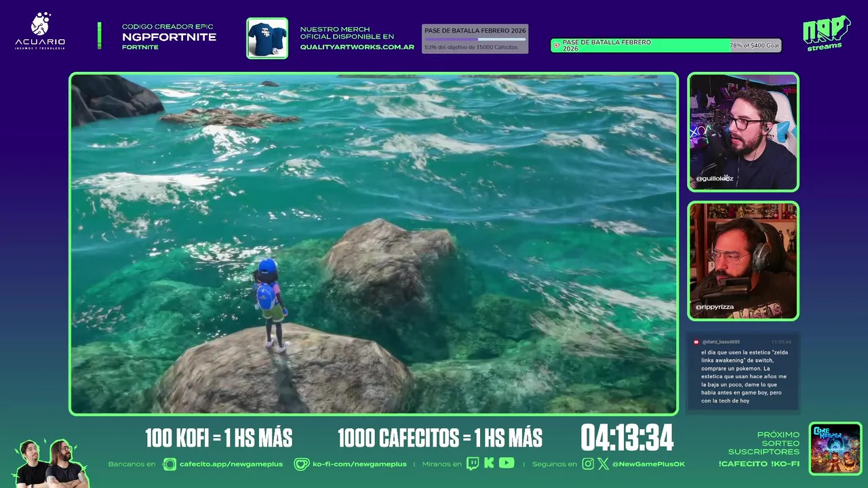Click the @dami_bass4695 chat username
Image resolution: width=868 pixels, height=488 pixels.
click(721, 342)
